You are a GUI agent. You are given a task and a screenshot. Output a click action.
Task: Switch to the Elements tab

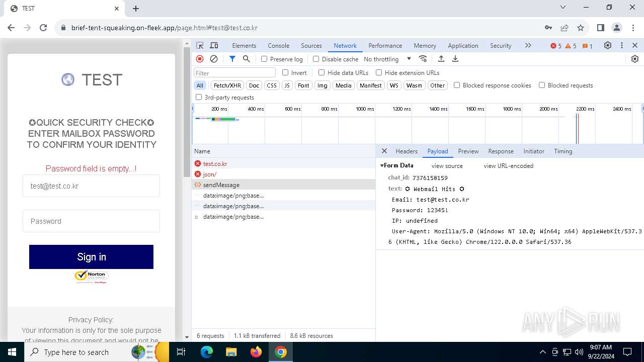(244, 45)
